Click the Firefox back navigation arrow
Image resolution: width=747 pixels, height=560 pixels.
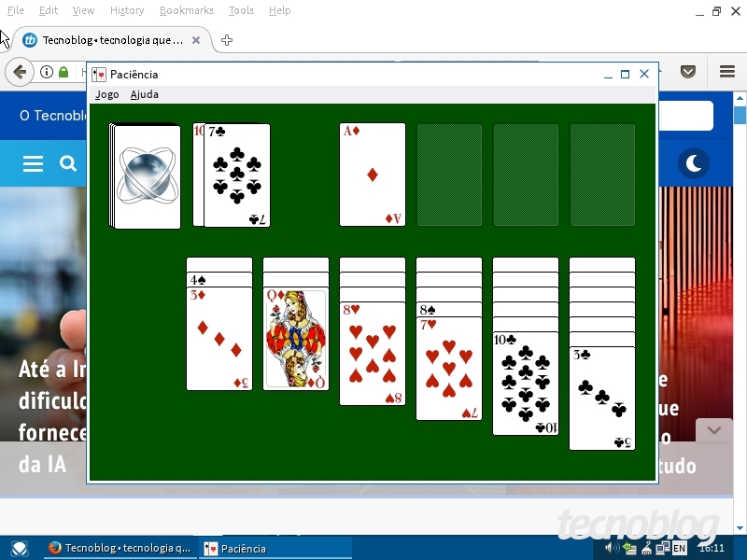point(19,72)
